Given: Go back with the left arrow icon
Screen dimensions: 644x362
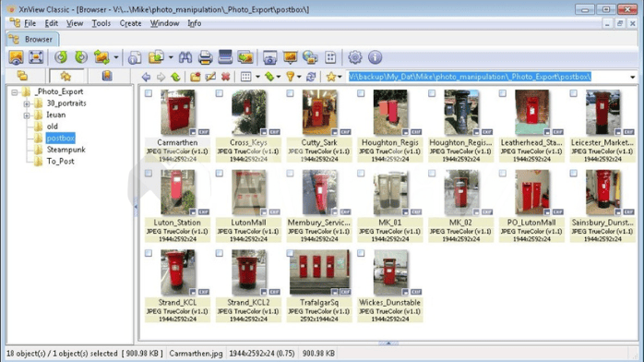Looking at the screenshot, I should coord(146,77).
